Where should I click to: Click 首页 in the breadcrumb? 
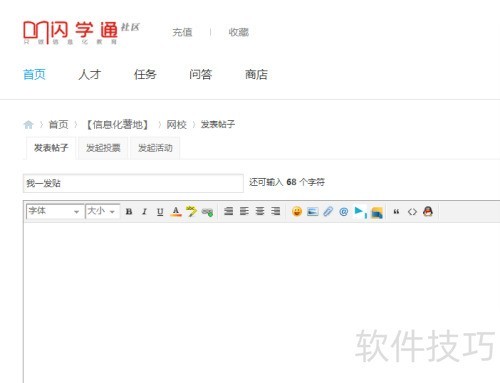click(58, 125)
